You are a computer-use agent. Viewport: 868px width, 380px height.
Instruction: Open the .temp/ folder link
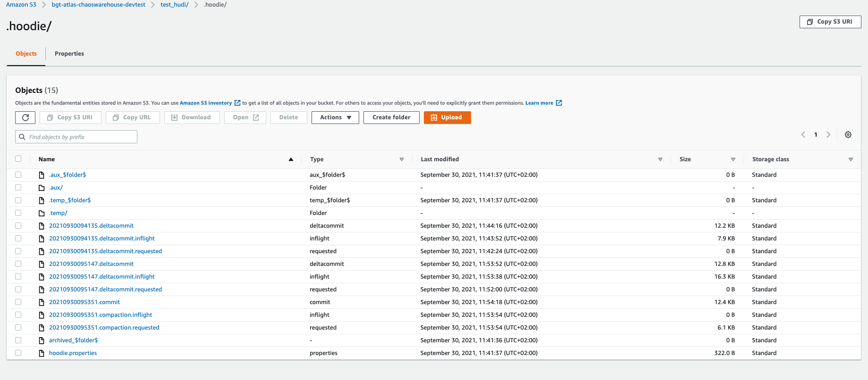(x=58, y=213)
